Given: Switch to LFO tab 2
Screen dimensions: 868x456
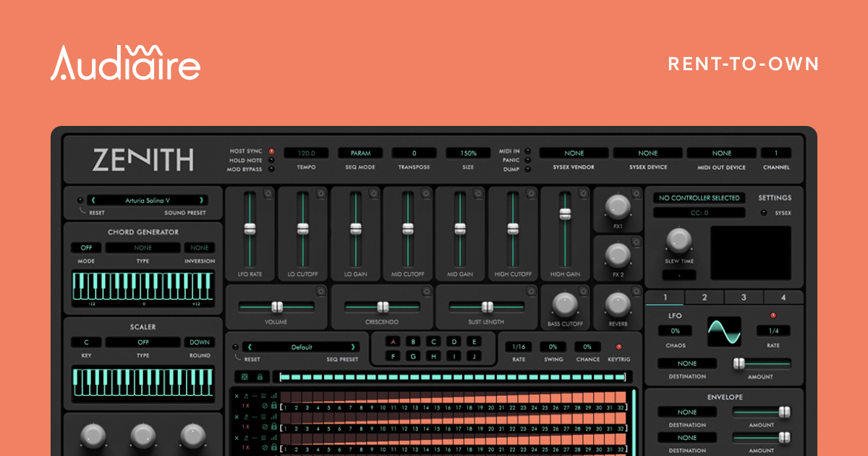Looking at the screenshot, I should click(x=704, y=297).
